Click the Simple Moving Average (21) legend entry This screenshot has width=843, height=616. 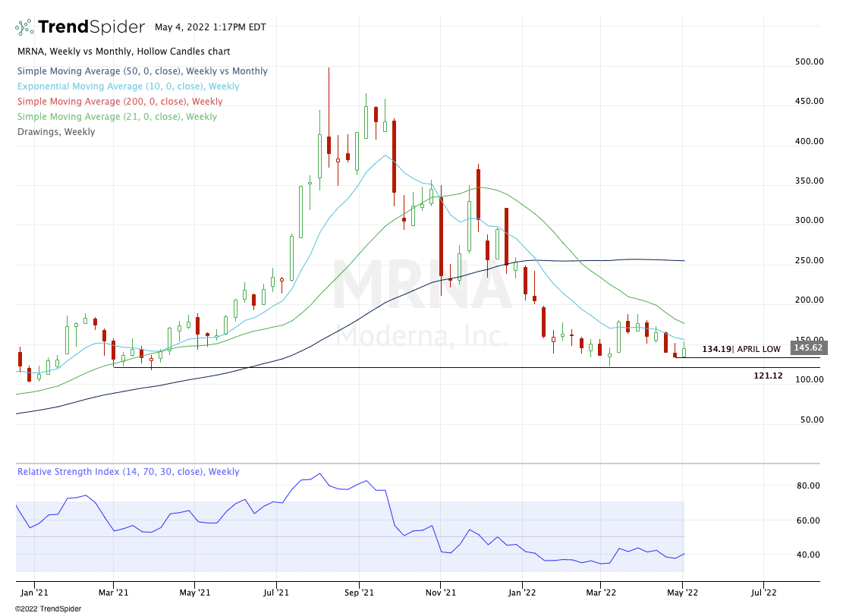117,116
